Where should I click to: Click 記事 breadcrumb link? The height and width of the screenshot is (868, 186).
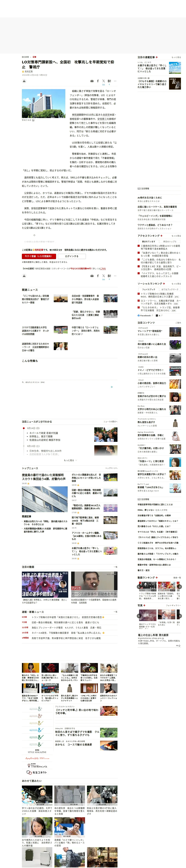coord(34,57)
